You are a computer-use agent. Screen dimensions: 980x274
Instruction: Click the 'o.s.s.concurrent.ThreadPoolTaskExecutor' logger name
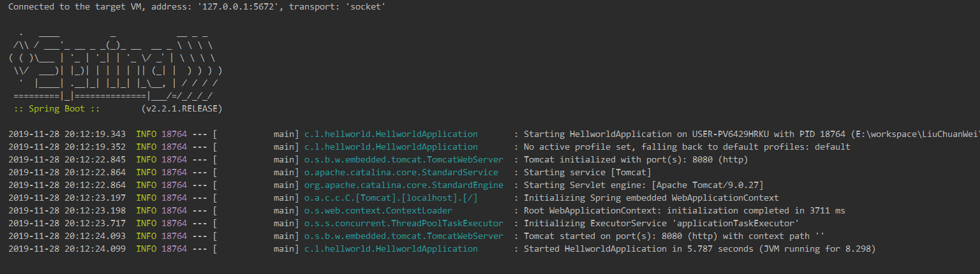point(403,224)
